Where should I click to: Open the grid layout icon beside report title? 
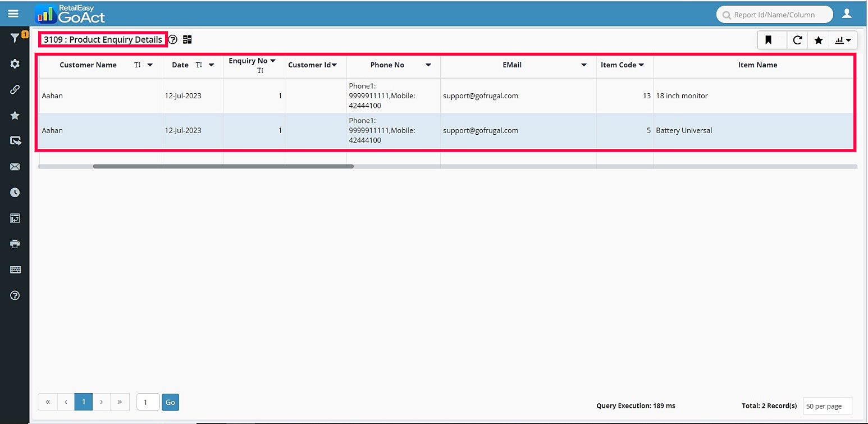click(x=188, y=40)
